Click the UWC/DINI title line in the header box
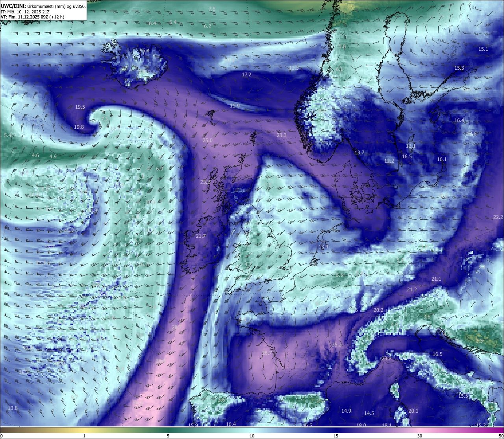 [43, 6]
